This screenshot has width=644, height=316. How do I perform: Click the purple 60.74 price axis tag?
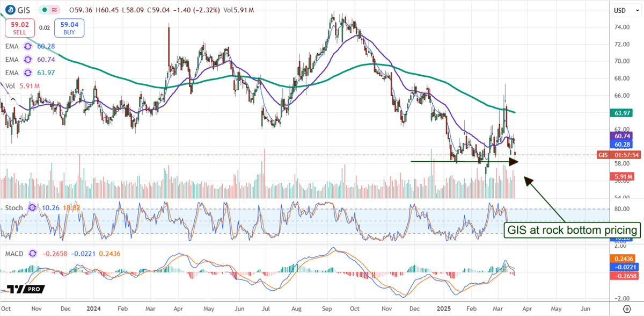click(623, 137)
